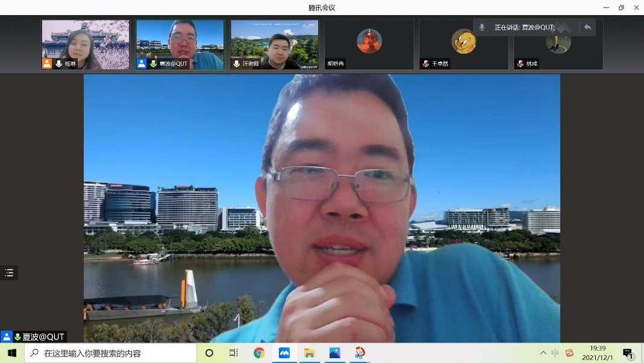Image resolution: width=644 pixels, height=363 pixels.
Task: Click the microphone icon in the speaking banner
Action: click(x=482, y=27)
